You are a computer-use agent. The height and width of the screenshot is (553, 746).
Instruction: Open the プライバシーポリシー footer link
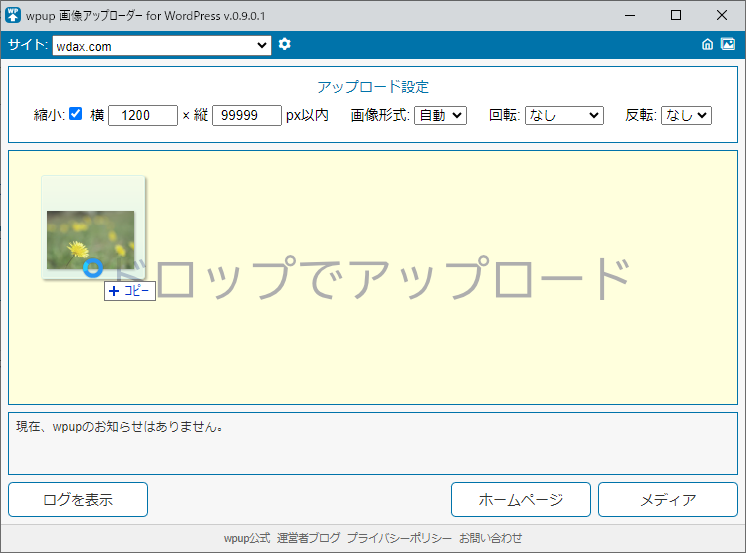[399, 538]
